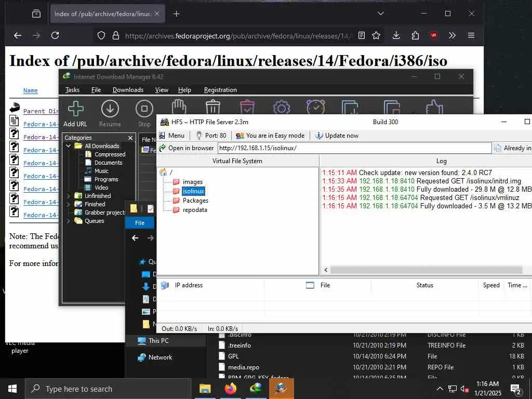Select the root home node in HFS tree
This screenshot has height=399, width=532.
[166, 172]
